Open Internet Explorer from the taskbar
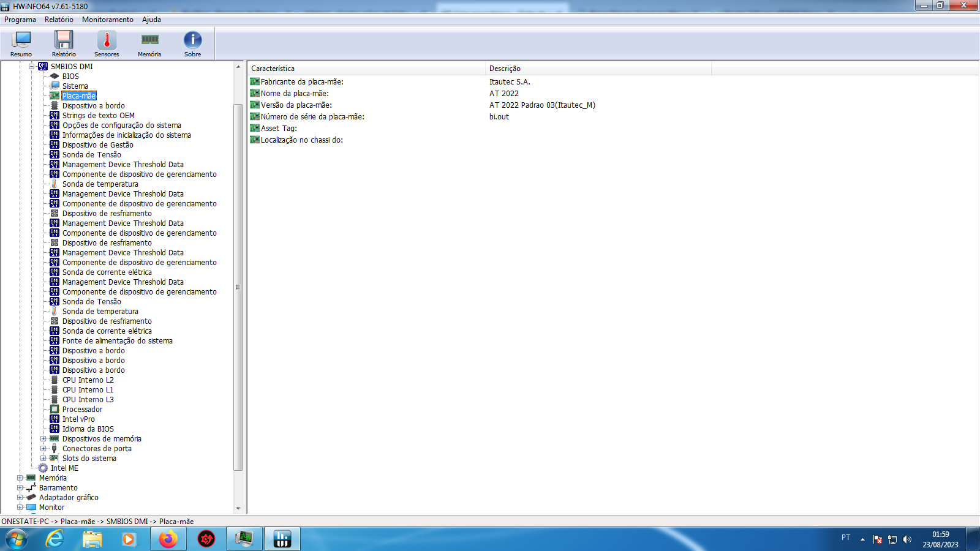The width and height of the screenshot is (980, 551). [55, 539]
